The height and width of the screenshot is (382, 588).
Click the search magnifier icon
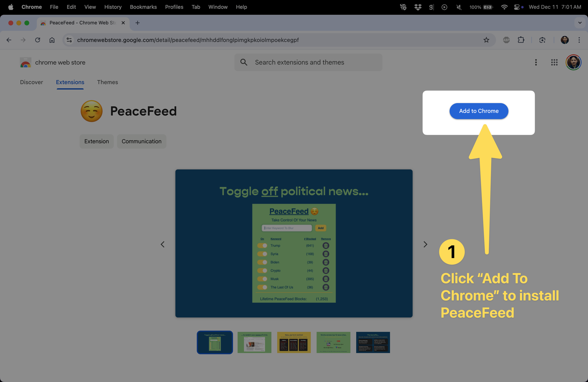(244, 62)
